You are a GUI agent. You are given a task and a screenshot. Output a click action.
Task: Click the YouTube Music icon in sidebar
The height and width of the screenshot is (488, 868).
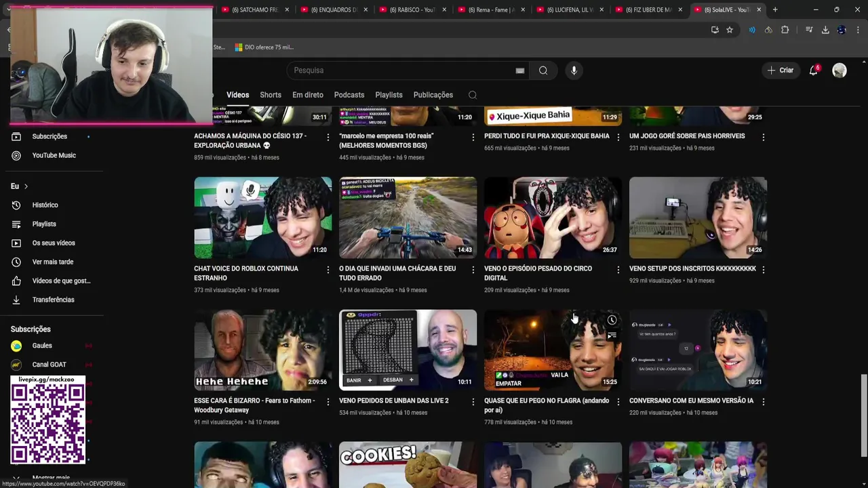16,155
